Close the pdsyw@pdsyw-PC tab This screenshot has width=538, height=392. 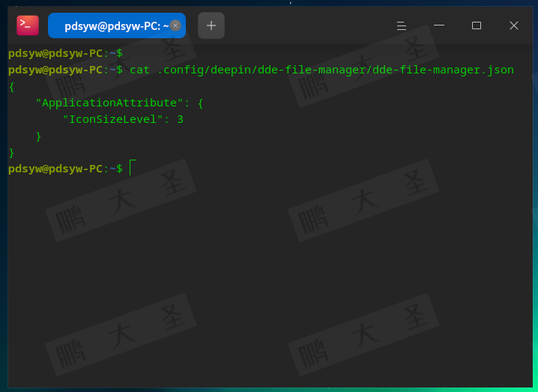[175, 25]
